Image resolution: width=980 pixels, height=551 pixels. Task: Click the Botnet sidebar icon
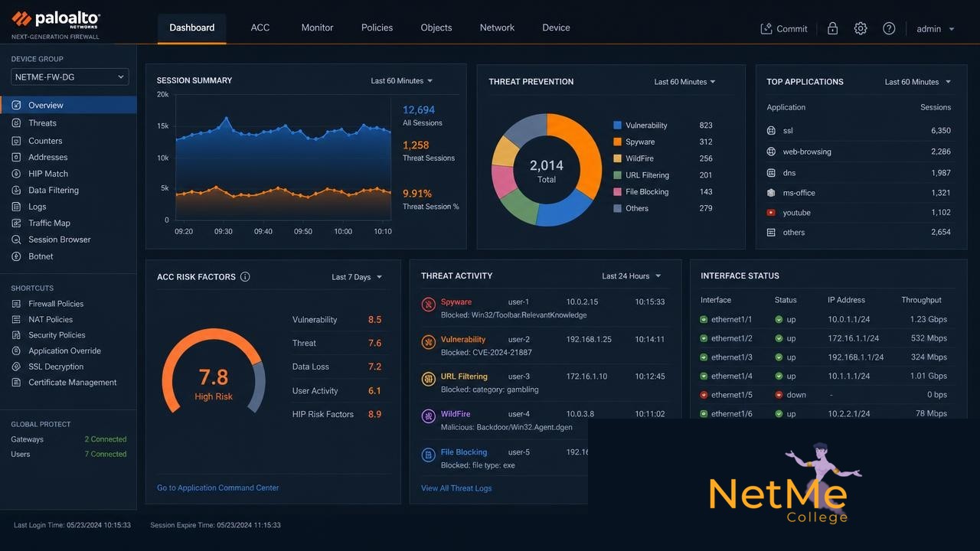click(x=17, y=256)
